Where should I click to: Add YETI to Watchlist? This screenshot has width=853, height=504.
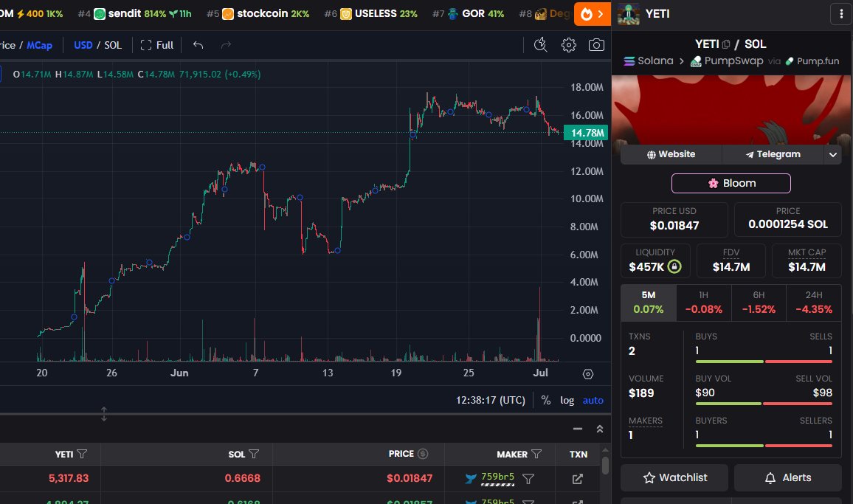(x=674, y=478)
